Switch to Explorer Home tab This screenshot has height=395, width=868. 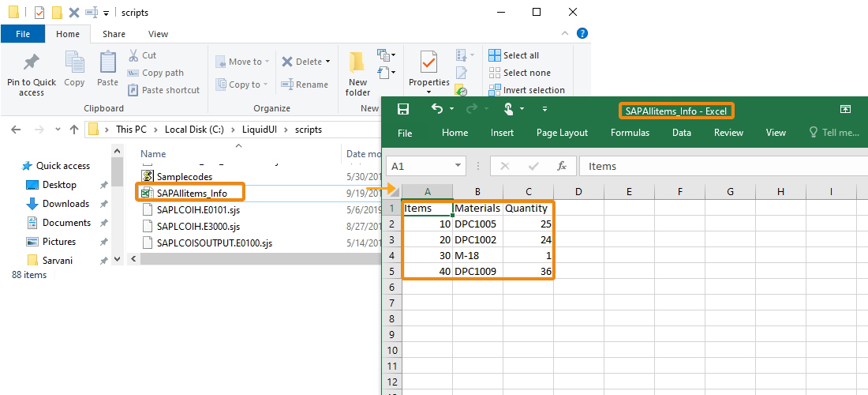[x=68, y=34]
